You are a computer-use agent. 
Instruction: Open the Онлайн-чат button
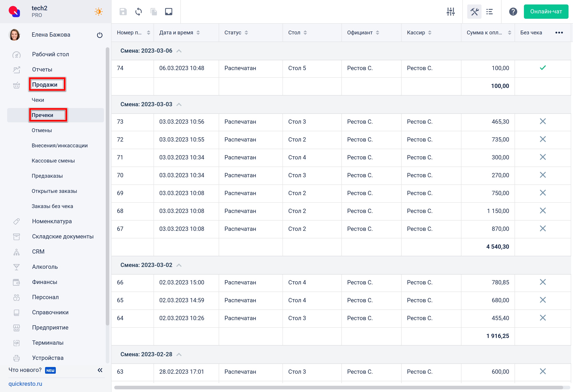point(546,12)
